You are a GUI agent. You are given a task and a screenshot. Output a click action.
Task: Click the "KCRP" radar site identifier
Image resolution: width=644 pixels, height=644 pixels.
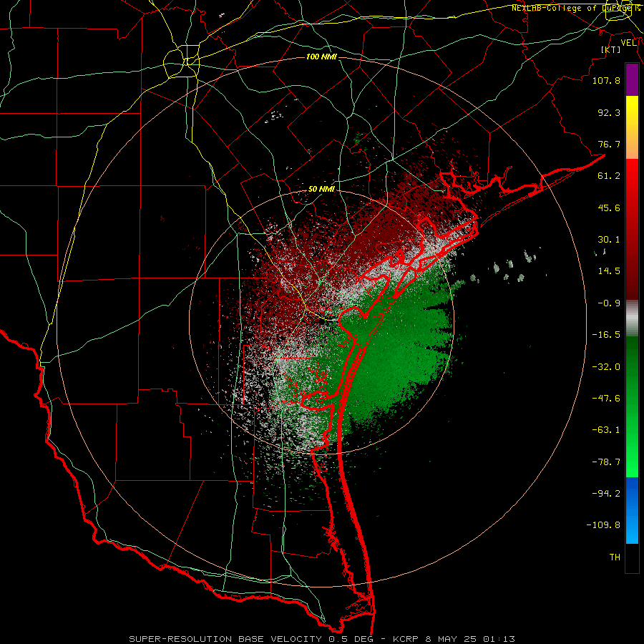(x=406, y=639)
